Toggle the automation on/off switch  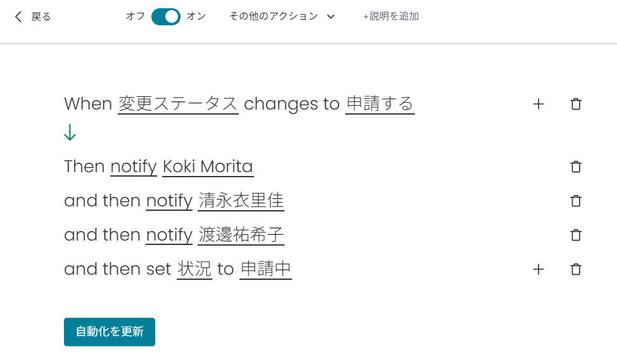pos(166,16)
